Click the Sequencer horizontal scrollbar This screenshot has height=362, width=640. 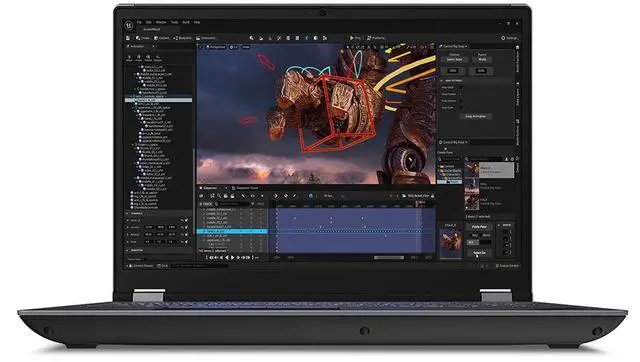[389, 258]
